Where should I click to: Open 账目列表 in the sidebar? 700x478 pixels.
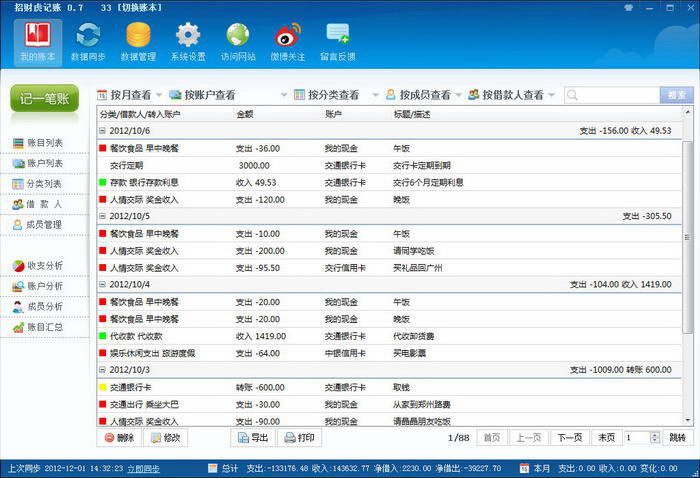coord(38,143)
